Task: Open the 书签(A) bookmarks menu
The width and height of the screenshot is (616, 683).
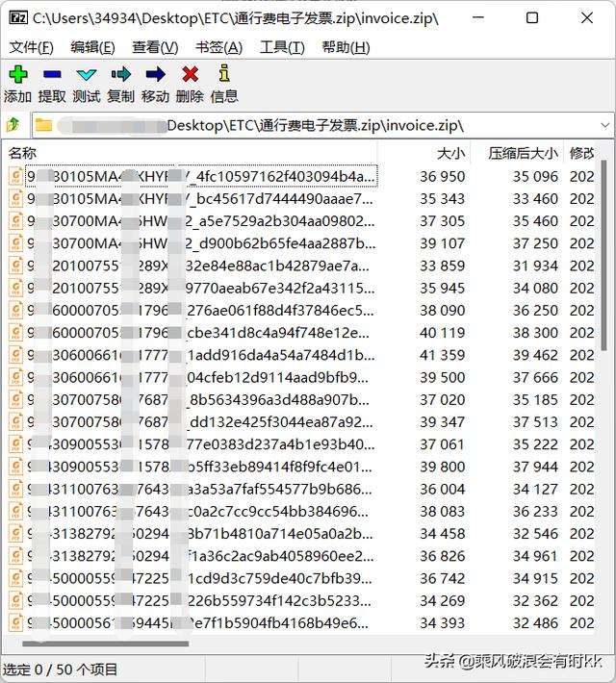Action: click(x=219, y=47)
